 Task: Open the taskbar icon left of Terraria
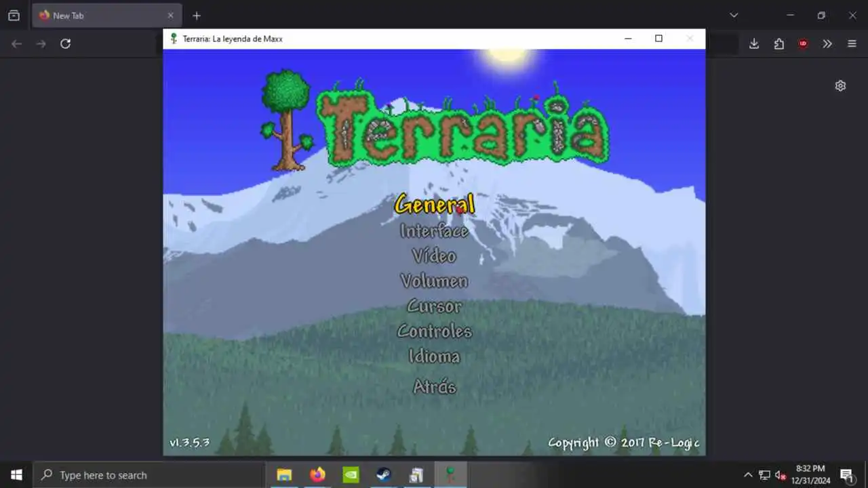(417, 475)
